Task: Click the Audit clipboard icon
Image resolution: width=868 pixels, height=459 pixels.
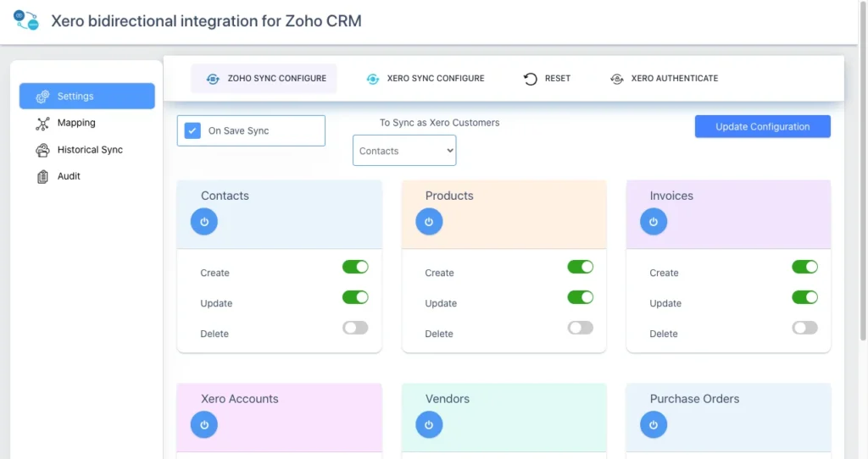Action: click(42, 176)
